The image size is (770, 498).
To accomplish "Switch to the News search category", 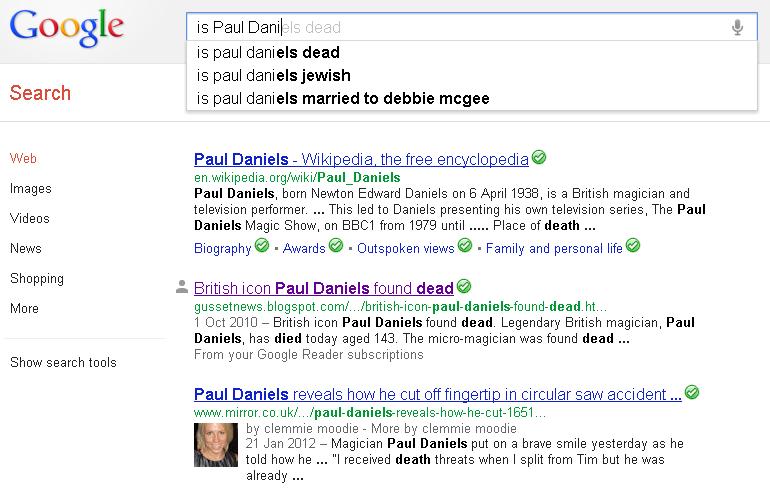I will click(x=26, y=249).
